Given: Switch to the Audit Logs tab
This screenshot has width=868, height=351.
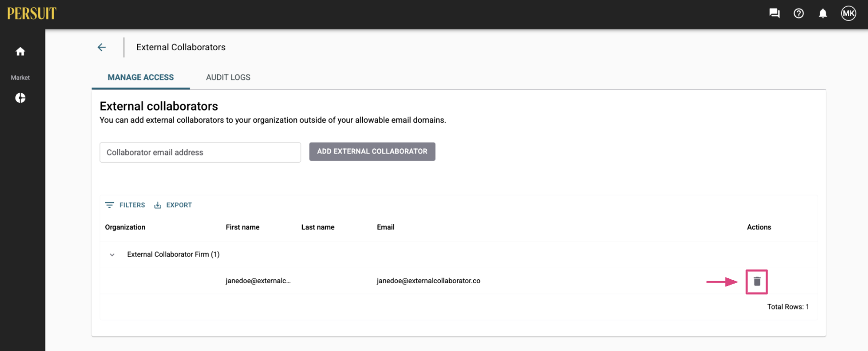Looking at the screenshot, I should [228, 77].
